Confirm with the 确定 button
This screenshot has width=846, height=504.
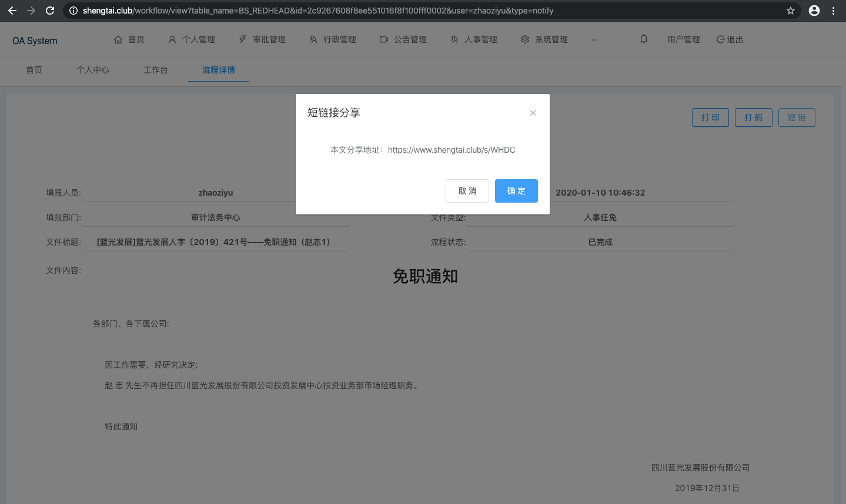pos(516,191)
